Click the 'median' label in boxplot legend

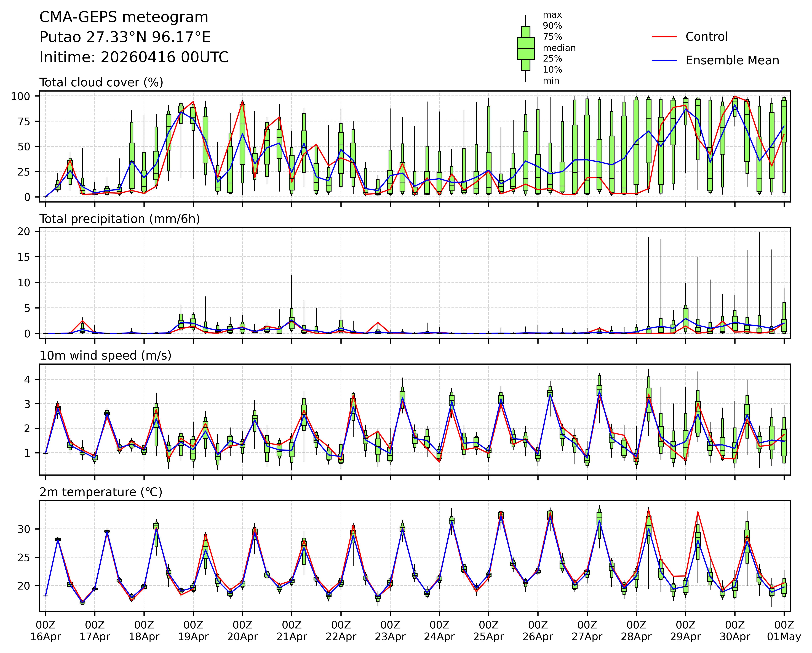[559, 48]
